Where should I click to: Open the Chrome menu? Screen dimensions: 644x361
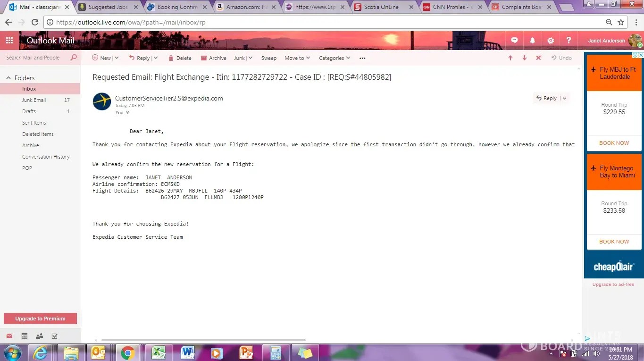click(635, 22)
